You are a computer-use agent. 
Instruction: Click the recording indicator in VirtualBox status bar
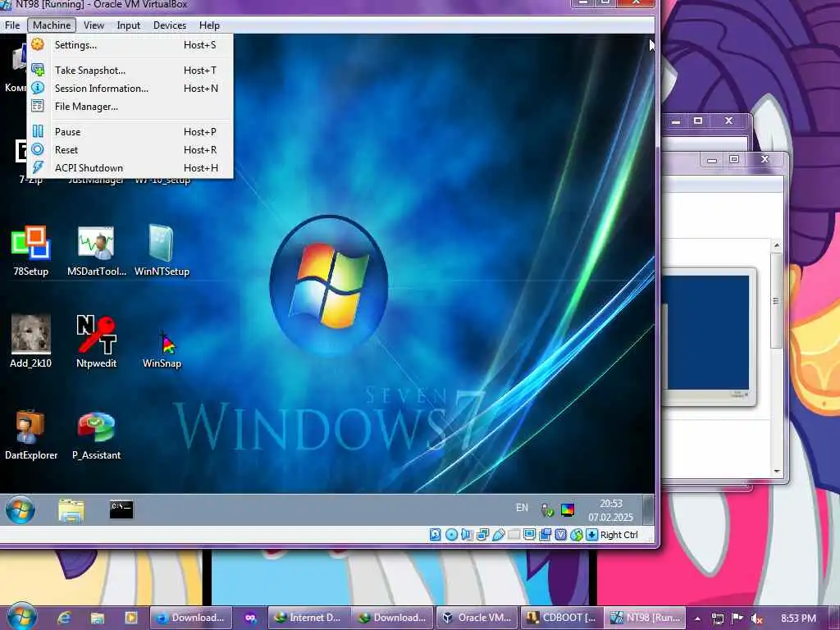pos(545,535)
